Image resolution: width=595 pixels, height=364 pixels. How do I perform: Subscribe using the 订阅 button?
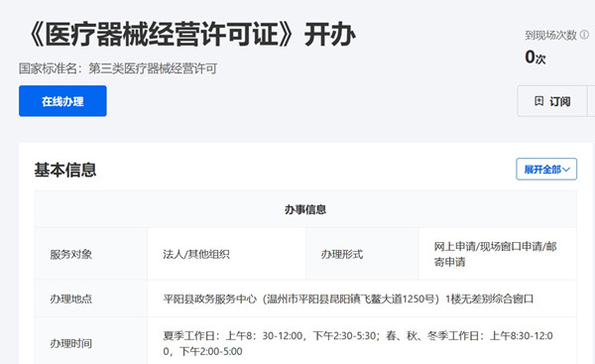point(552,101)
